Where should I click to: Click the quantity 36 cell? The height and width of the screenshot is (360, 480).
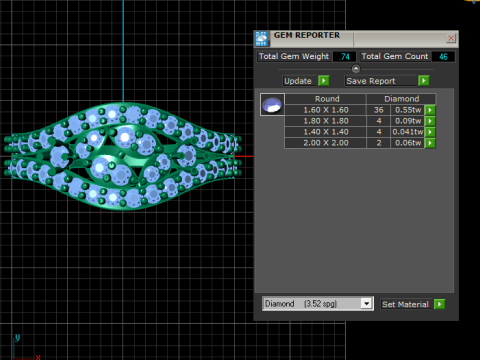click(378, 110)
